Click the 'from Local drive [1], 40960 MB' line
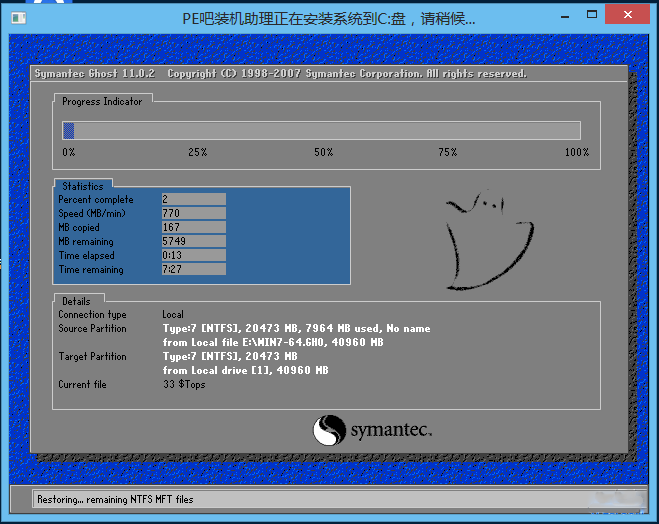 tap(246, 370)
